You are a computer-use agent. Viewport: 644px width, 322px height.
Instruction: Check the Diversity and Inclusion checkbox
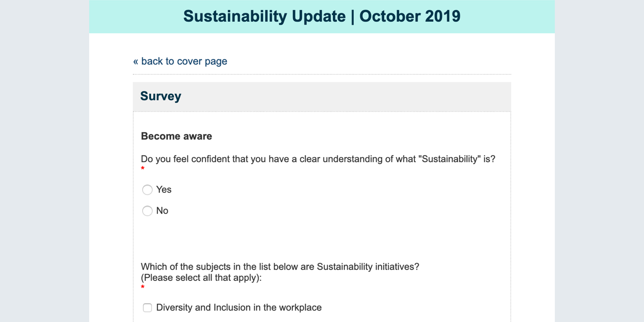point(147,308)
